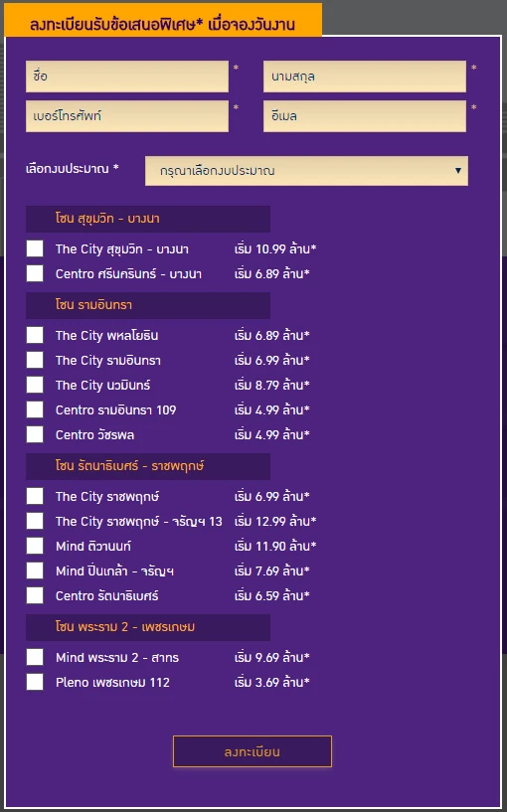
Task: Tick the The City ราชพฤกษ์ checkbox
Action: (35, 496)
